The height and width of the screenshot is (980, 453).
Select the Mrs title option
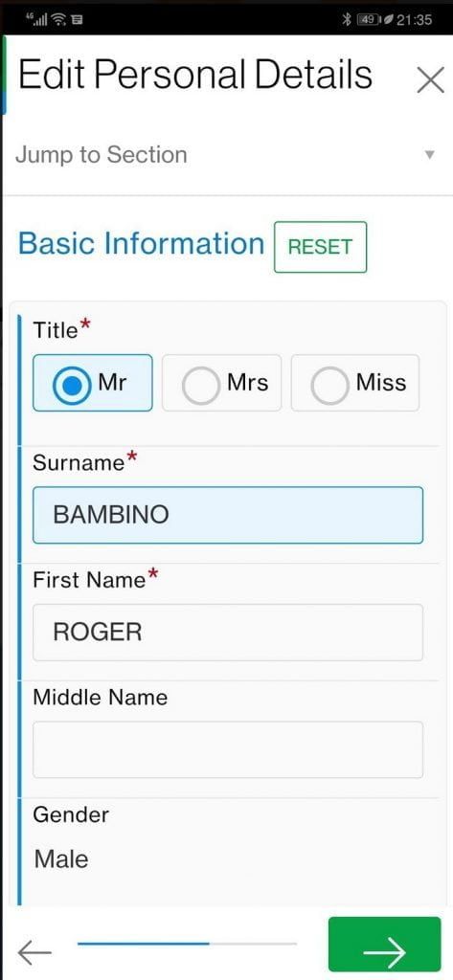(221, 383)
